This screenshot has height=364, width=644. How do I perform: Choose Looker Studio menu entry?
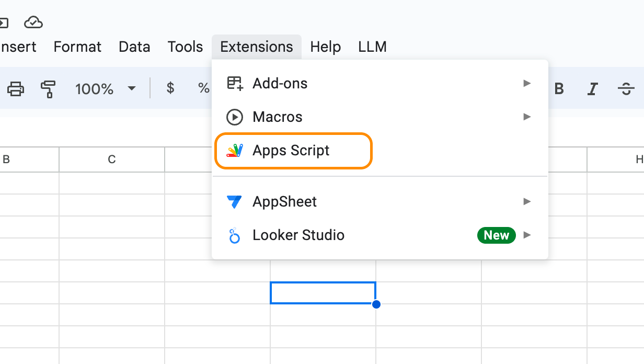pos(298,235)
